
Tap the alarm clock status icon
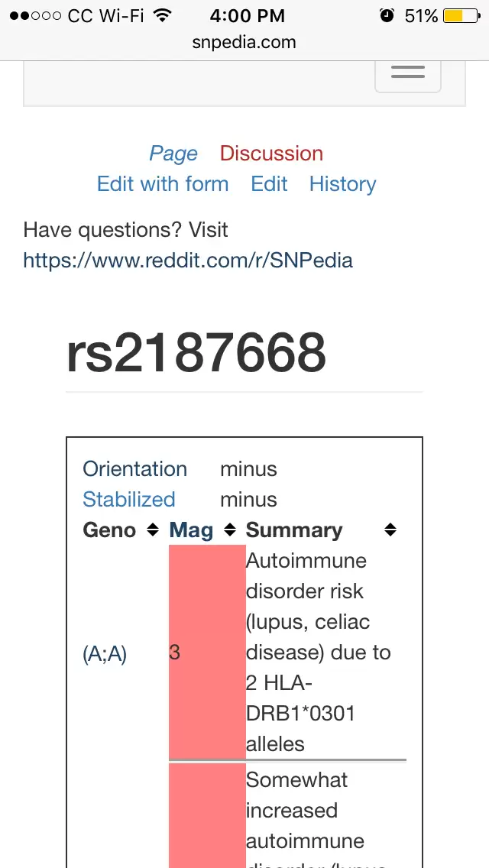(x=387, y=16)
